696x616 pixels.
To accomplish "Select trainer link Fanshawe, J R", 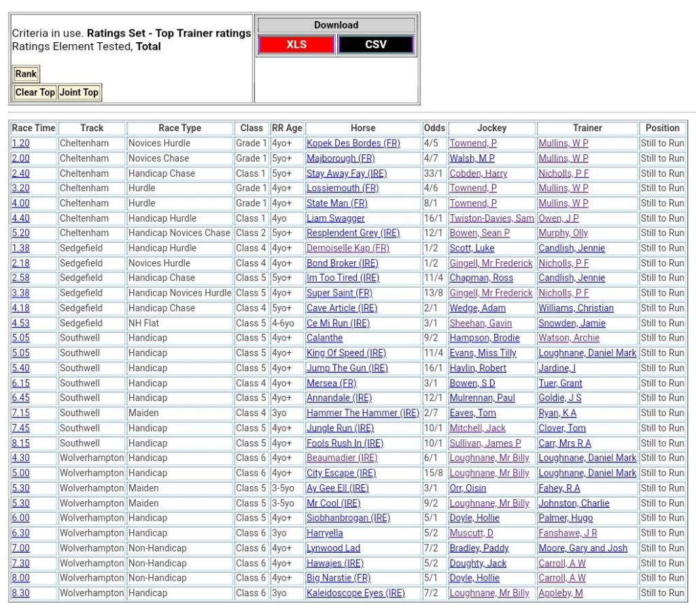I will click(568, 534).
